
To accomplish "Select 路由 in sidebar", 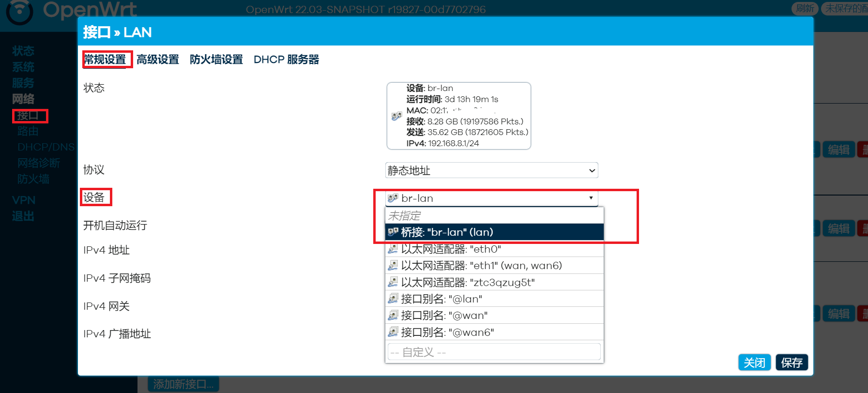I will tap(28, 131).
